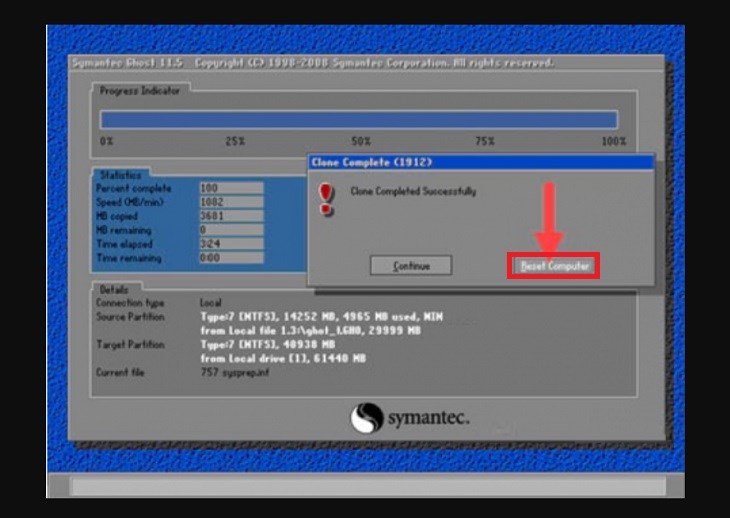
Task: Click the Source Partition label
Action: tap(130, 317)
